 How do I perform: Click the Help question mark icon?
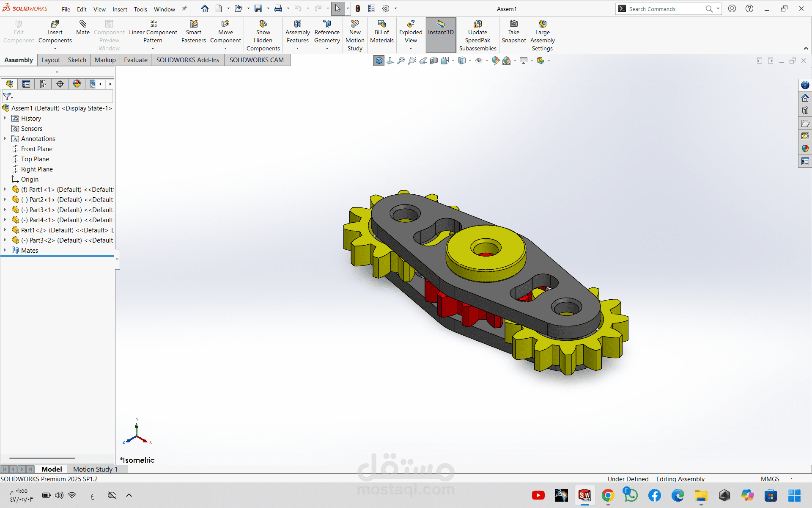point(749,8)
